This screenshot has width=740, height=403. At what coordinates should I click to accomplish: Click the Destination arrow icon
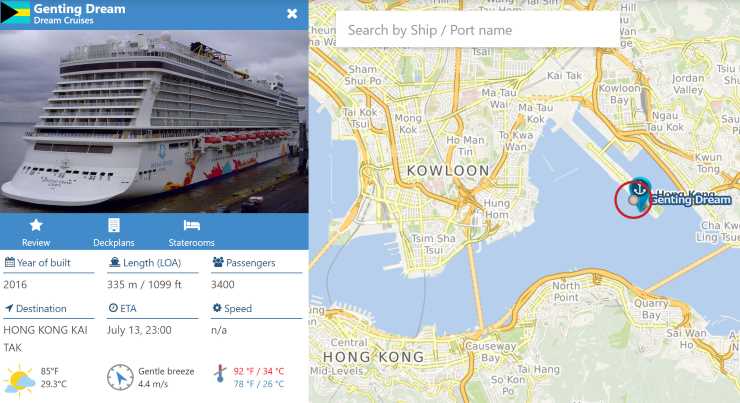[9, 308]
